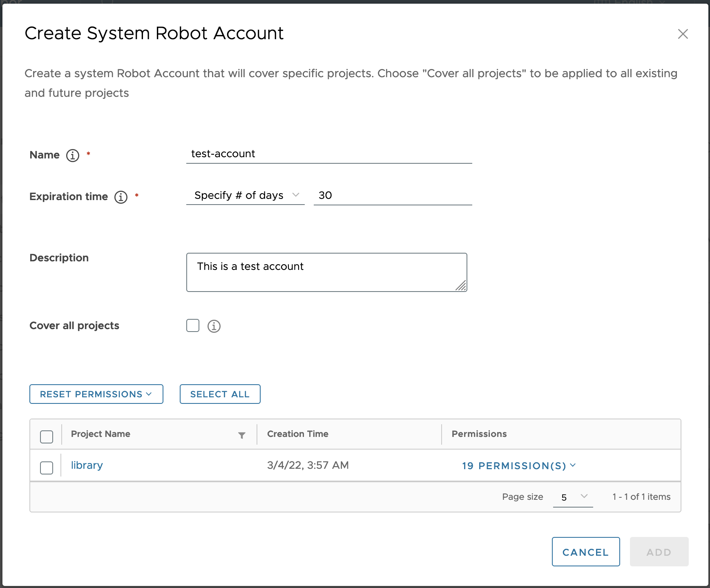The width and height of the screenshot is (710, 588).
Task: Click the Cancel button
Action: [x=586, y=552]
